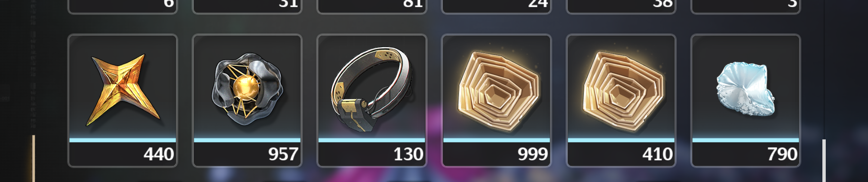Select the gold spiral shell with count 999
The height and width of the screenshot is (182, 868).
pos(496,100)
